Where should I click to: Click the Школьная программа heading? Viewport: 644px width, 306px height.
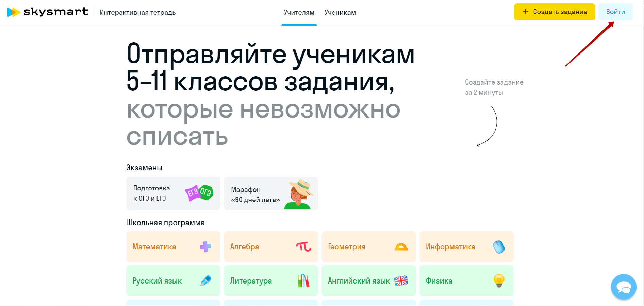click(x=165, y=223)
